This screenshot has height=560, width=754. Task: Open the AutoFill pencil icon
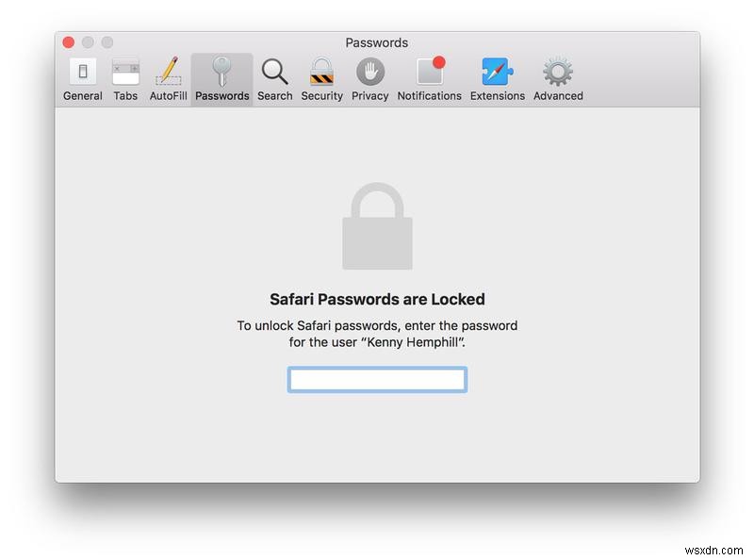(168, 73)
